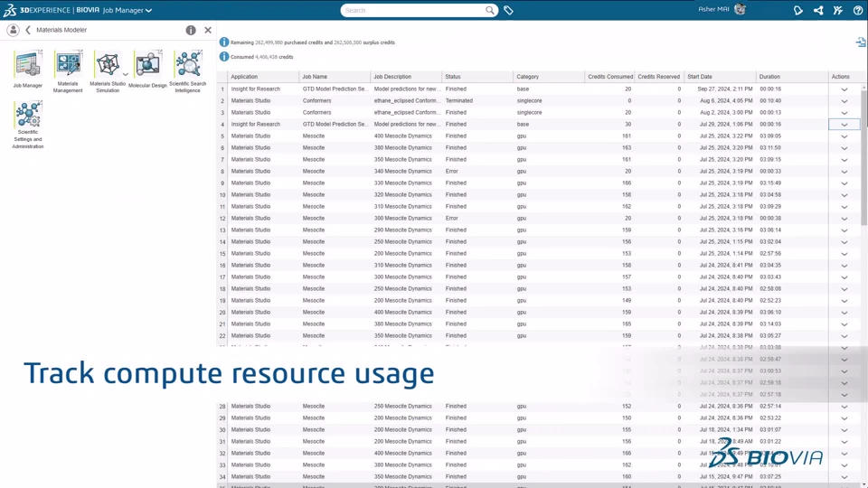Click '320 Mesocite Dynamics' in row 10
This screenshot has height=488, width=868.
(x=402, y=195)
